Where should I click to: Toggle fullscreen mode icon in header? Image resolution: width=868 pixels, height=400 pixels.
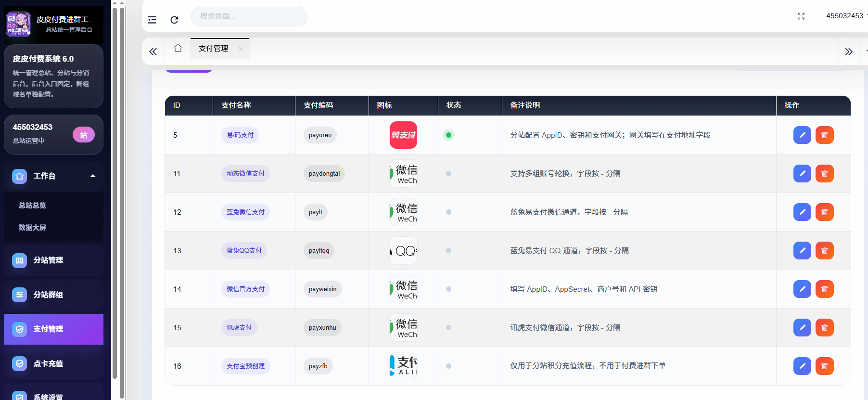[x=801, y=16]
